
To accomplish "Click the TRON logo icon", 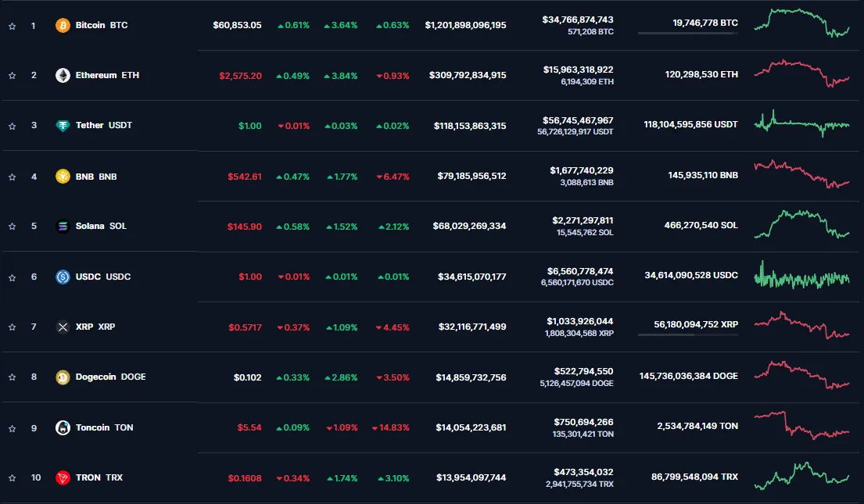I will pos(63,477).
